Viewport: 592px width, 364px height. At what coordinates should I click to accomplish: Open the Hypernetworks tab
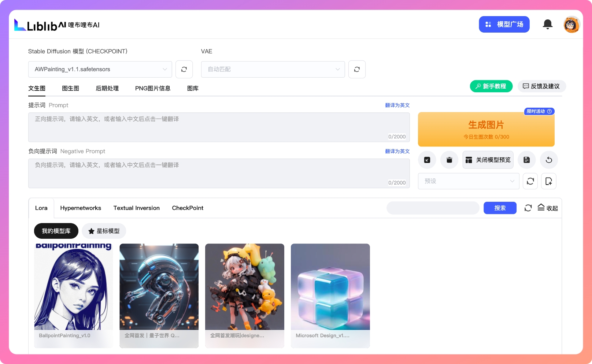pyautogui.click(x=81, y=208)
